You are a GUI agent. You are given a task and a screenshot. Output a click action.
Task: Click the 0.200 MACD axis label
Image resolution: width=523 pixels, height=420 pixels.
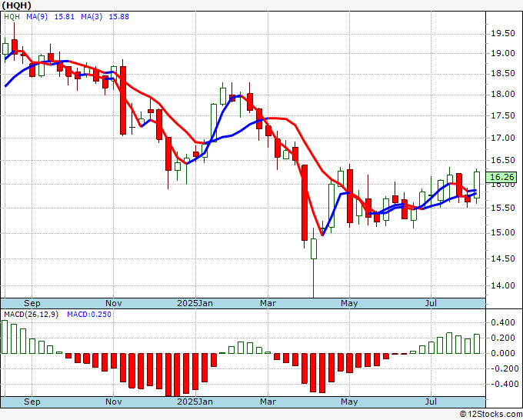click(503, 338)
